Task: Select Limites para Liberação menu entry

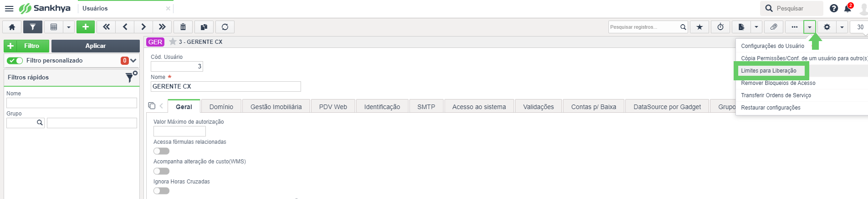Action: tap(769, 71)
